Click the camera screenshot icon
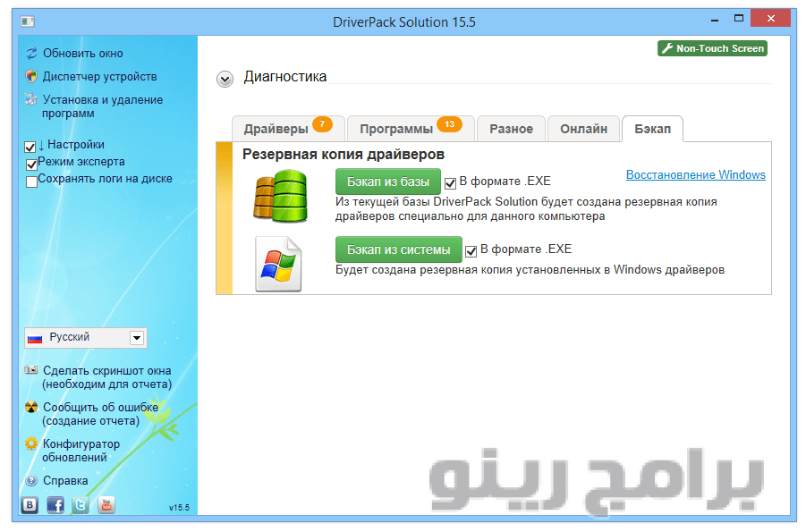 [x=31, y=369]
